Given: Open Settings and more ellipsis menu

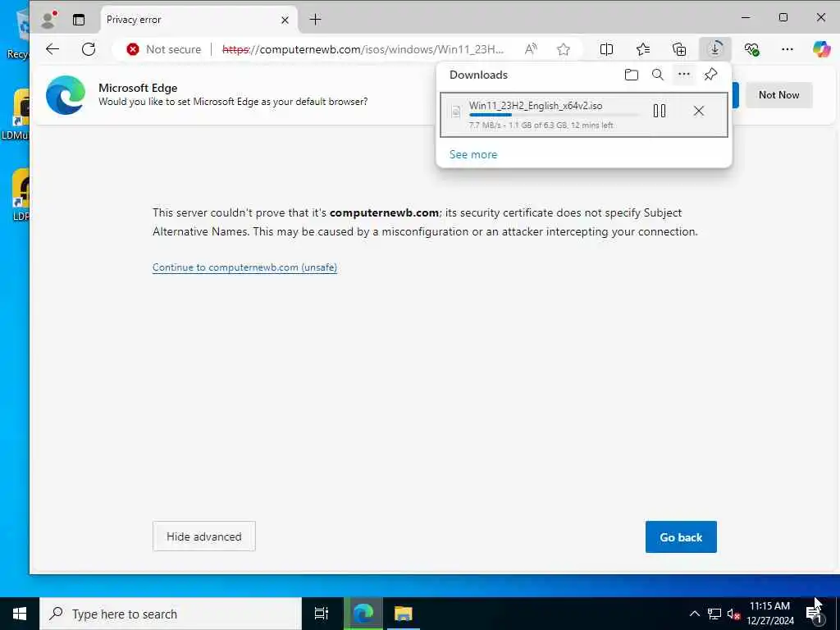Looking at the screenshot, I should pyautogui.click(x=787, y=49).
